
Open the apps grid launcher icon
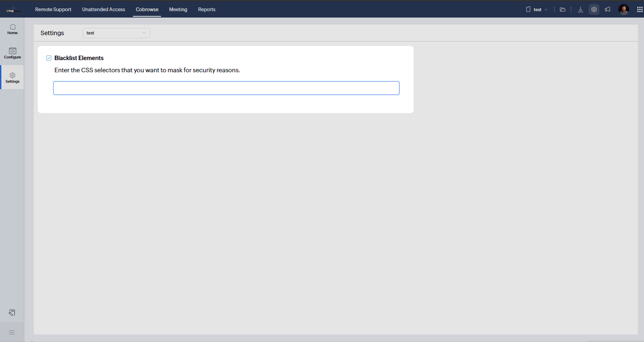640,9
